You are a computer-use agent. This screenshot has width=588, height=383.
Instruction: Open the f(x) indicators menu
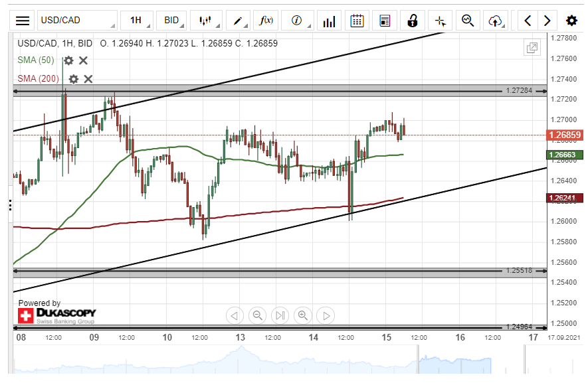click(x=266, y=21)
